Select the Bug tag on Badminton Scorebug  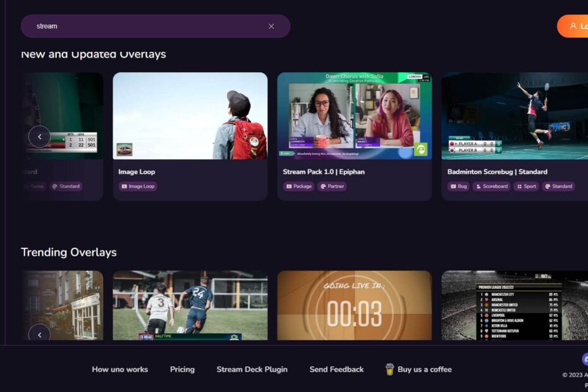458,187
